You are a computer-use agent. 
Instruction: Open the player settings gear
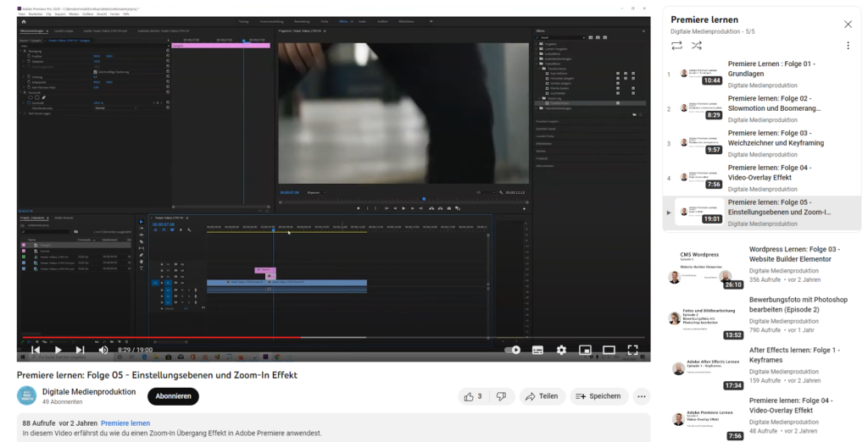pyautogui.click(x=561, y=350)
